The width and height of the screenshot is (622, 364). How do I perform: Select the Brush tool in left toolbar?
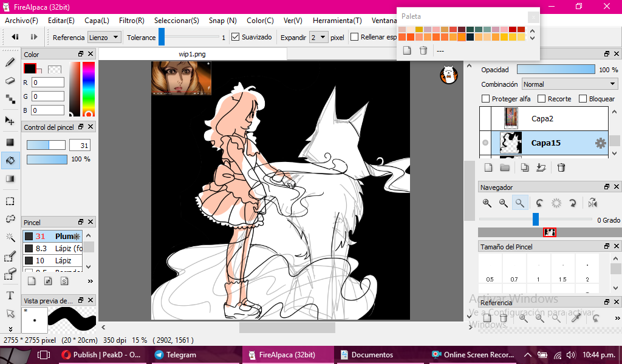pyautogui.click(x=10, y=62)
